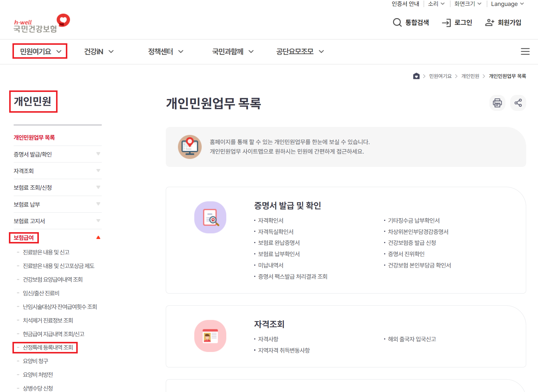Viewport: 538px width, 392px height.
Task: Click the 증명서 발급 및 확인 document icon
Action: pyautogui.click(x=210, y=217)
